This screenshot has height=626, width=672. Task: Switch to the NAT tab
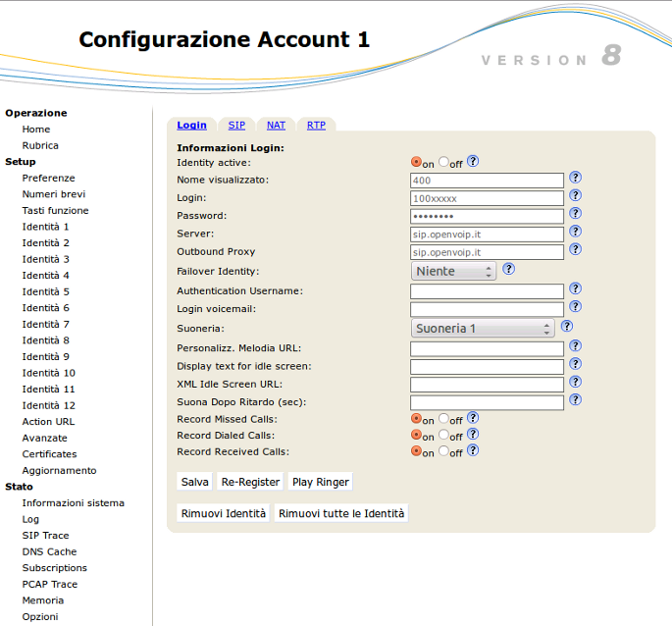276,125
